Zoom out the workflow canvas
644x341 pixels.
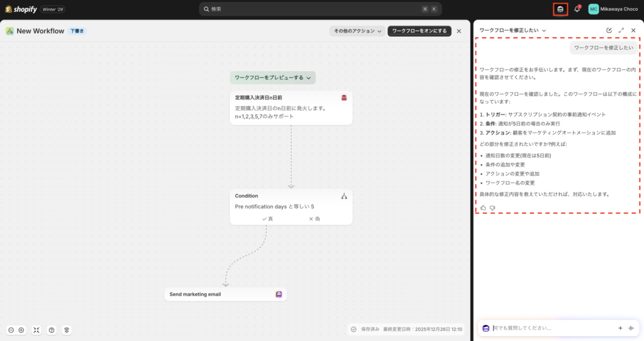pyautogui.click(x=11, y=330)
